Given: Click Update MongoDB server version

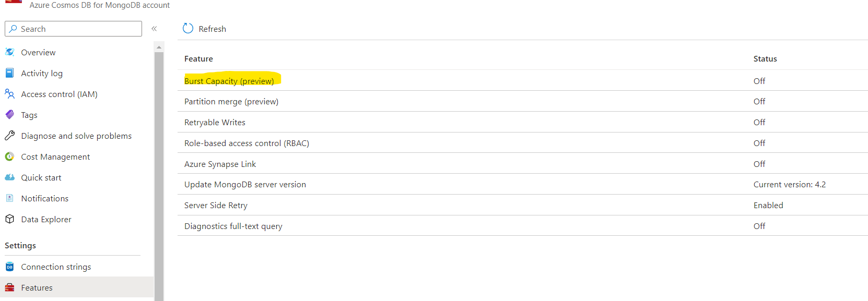Looking at the screenshot, I should click(245, 184).
